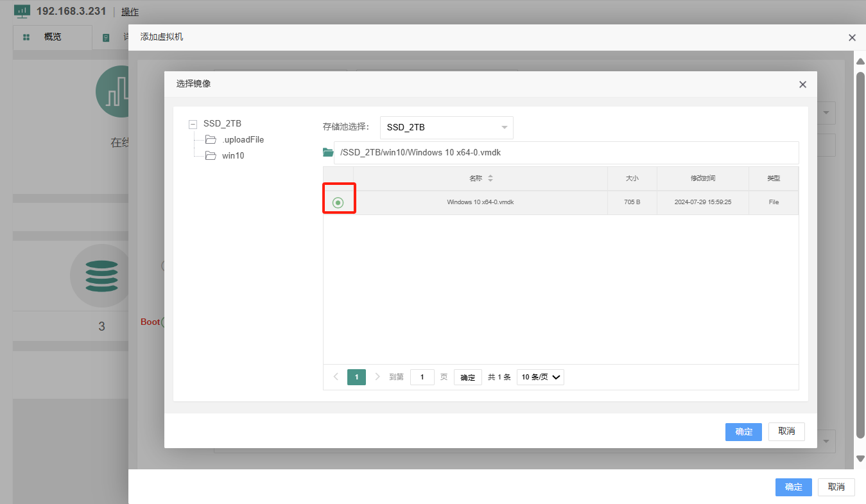
Task: Select the Windows 10 x64-0.vmdk radio button
Action: point(338,203)
